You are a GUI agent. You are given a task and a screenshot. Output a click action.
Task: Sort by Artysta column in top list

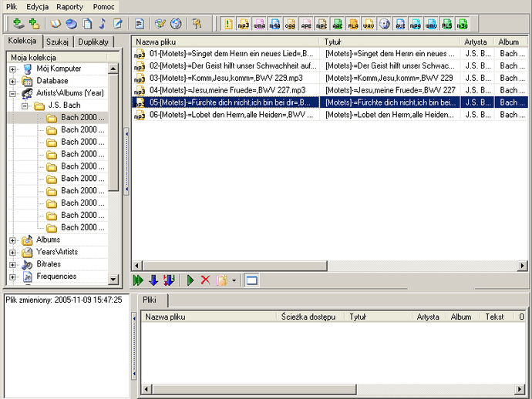(476, 42)
